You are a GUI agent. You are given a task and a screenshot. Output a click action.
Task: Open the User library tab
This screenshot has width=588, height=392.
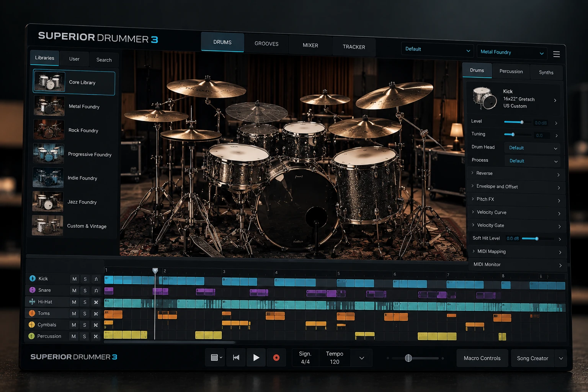click(x=74, y=59)
